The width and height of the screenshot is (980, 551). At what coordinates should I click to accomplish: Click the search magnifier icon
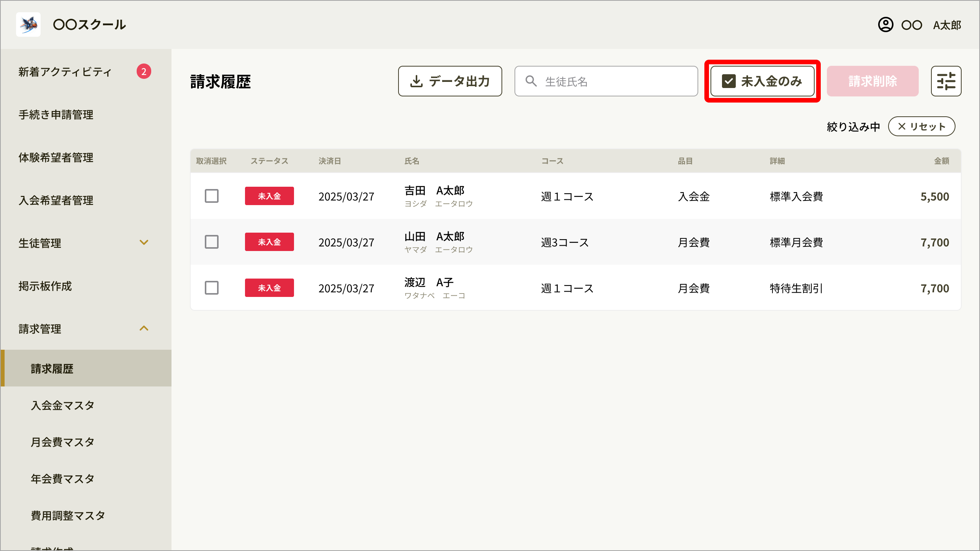click(x=531, y=81)
